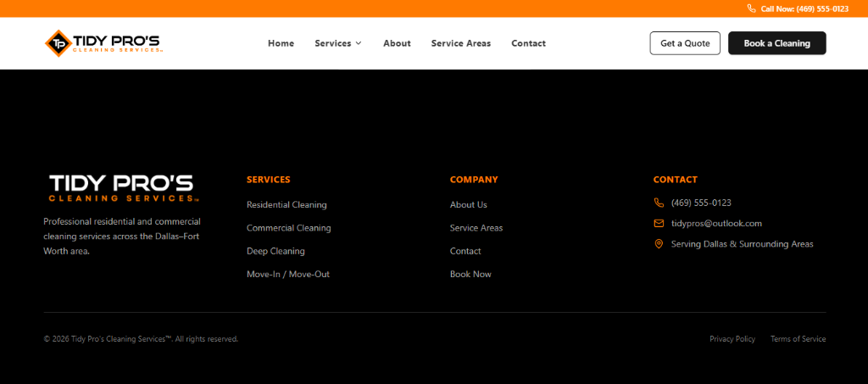Open the footer Service Areas link

476,228
